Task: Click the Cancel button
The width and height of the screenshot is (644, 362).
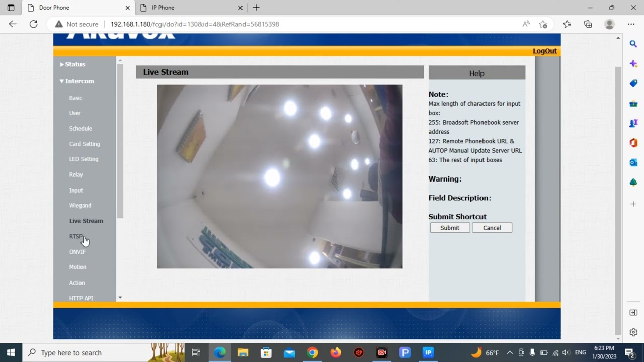Action: (492, 228)
